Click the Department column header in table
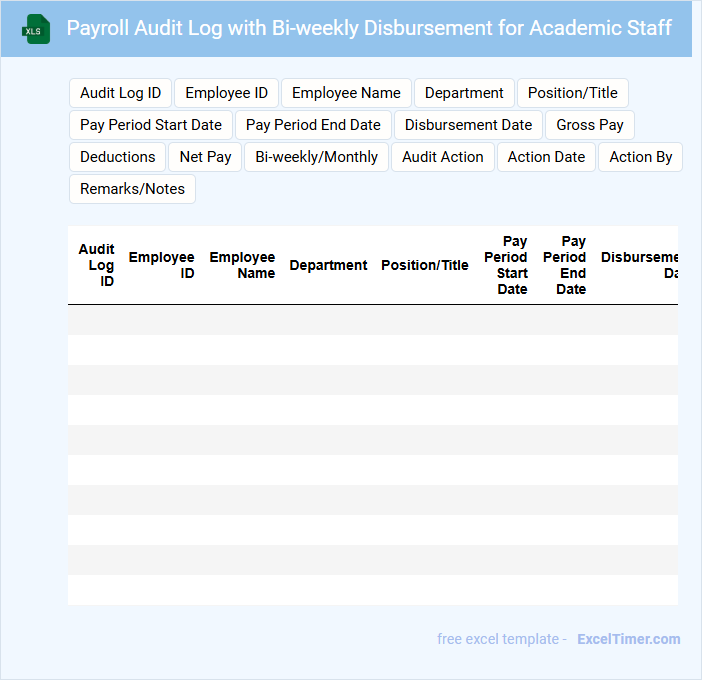 coord(328,265)
